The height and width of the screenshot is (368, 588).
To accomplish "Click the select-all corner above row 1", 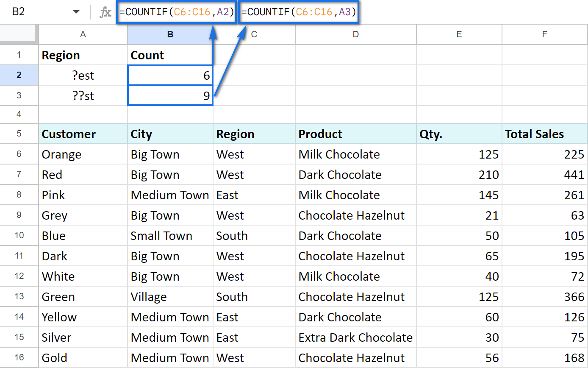I will point(19,34).
